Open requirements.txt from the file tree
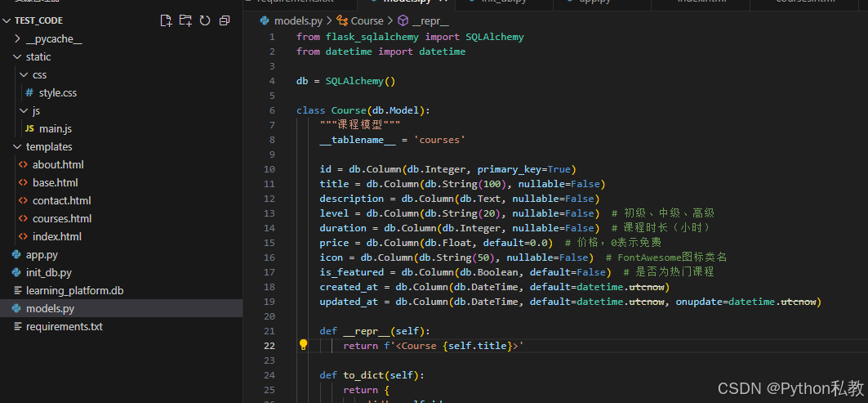The height and width of the screenshot is (403, 868). [64, 327]
